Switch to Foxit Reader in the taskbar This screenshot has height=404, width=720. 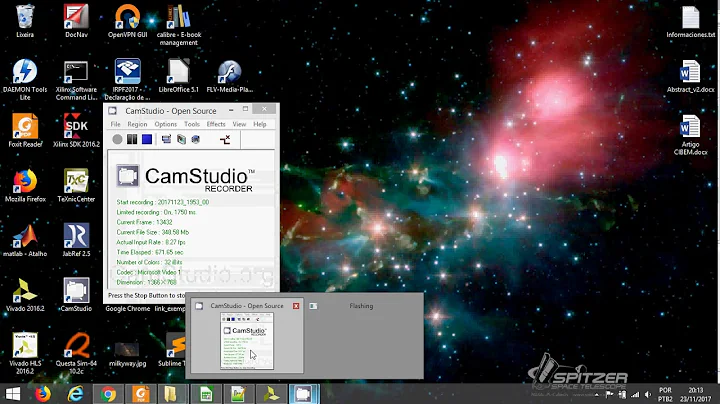point(141,394)
